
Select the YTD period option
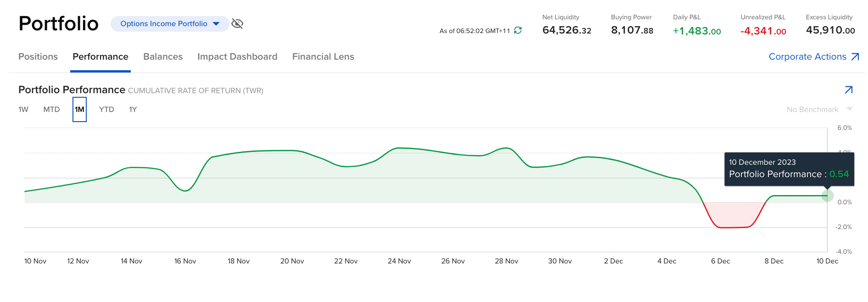pos(106,109)
